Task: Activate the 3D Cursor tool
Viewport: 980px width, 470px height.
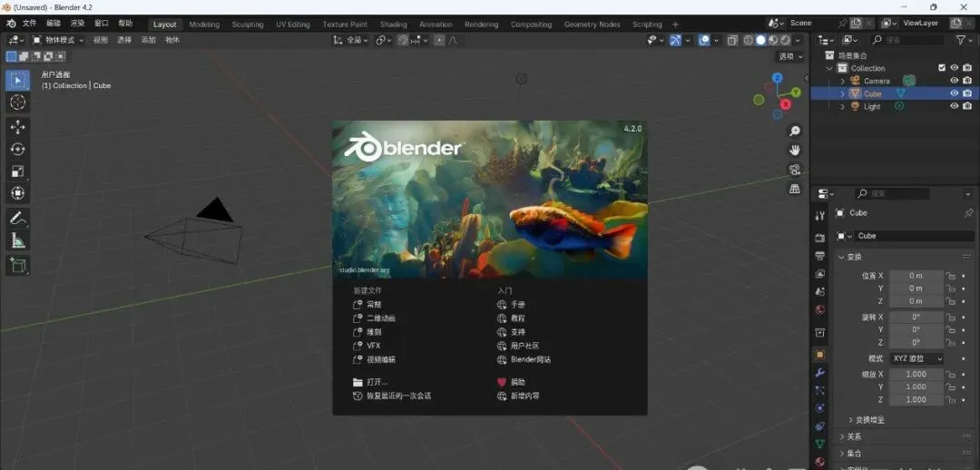Action: click(x=17, y=103)
